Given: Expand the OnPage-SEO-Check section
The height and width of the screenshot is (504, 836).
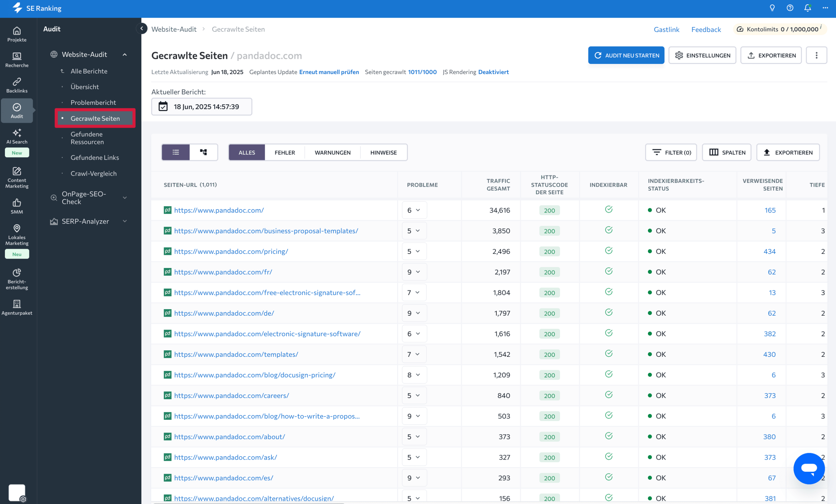Looking at the screenshot, I should (125, 198).
